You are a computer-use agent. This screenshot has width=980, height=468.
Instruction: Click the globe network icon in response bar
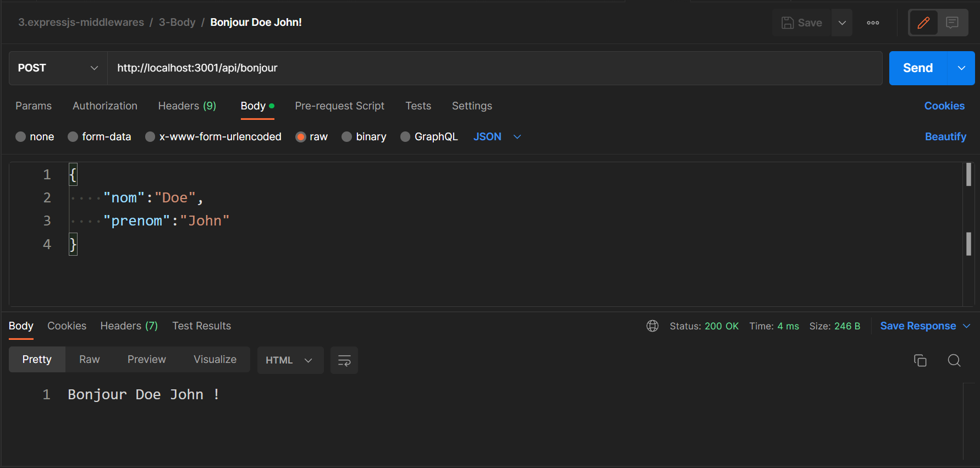(652, 326)
